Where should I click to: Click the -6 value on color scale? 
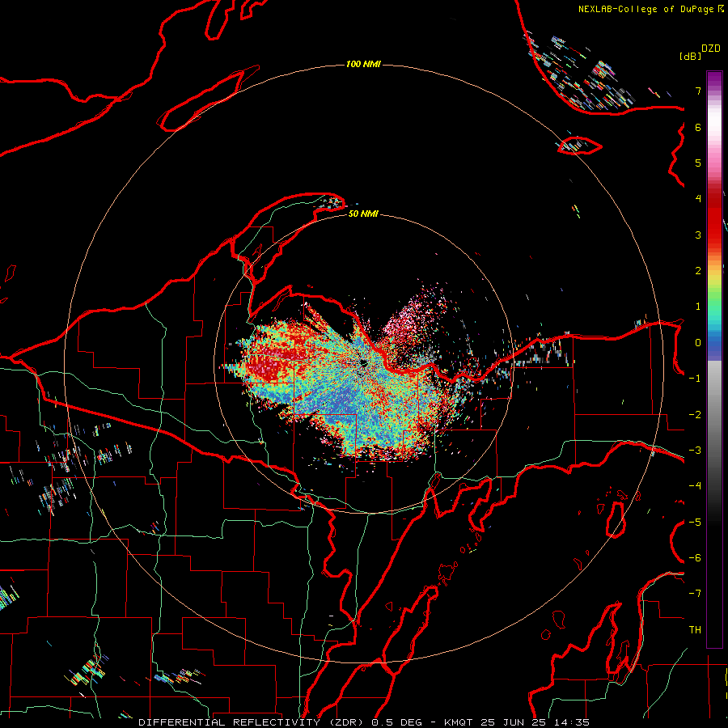pyautogui.click(x=695, y=558)
